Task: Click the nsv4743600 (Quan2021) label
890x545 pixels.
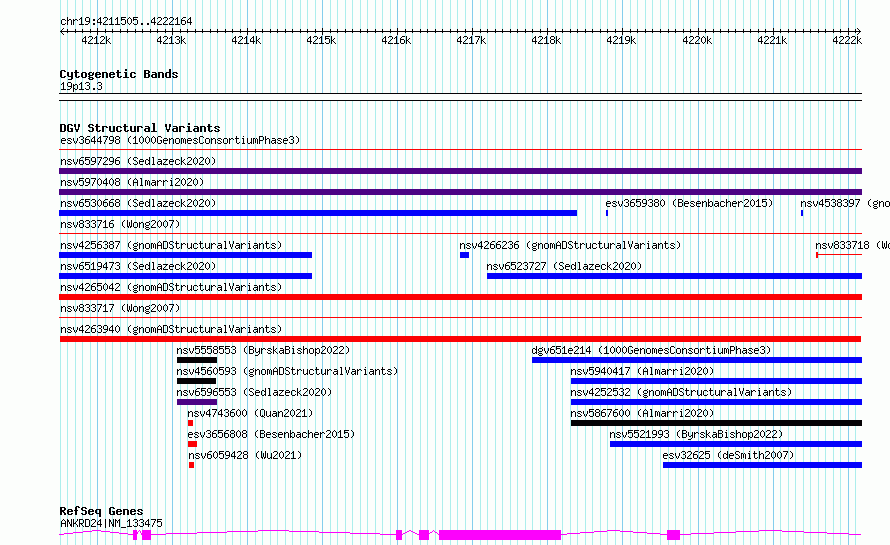Action: tap(250, 413)
